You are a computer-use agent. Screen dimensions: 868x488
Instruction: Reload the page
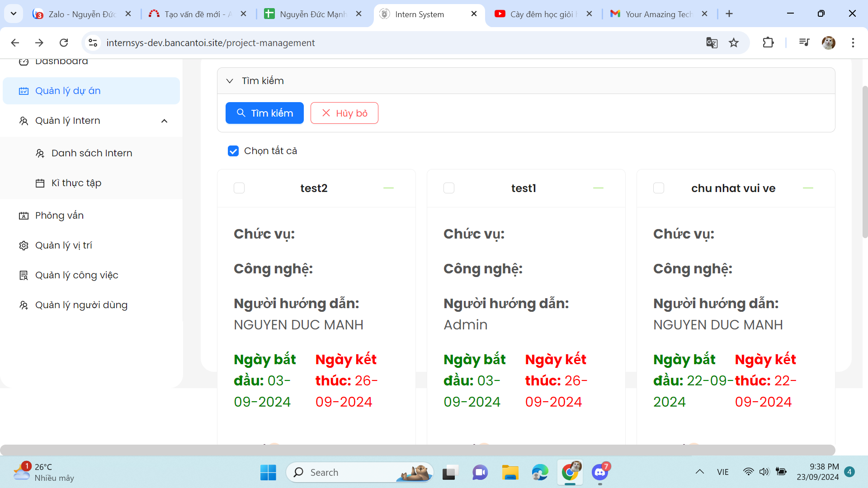click(64, 42)
